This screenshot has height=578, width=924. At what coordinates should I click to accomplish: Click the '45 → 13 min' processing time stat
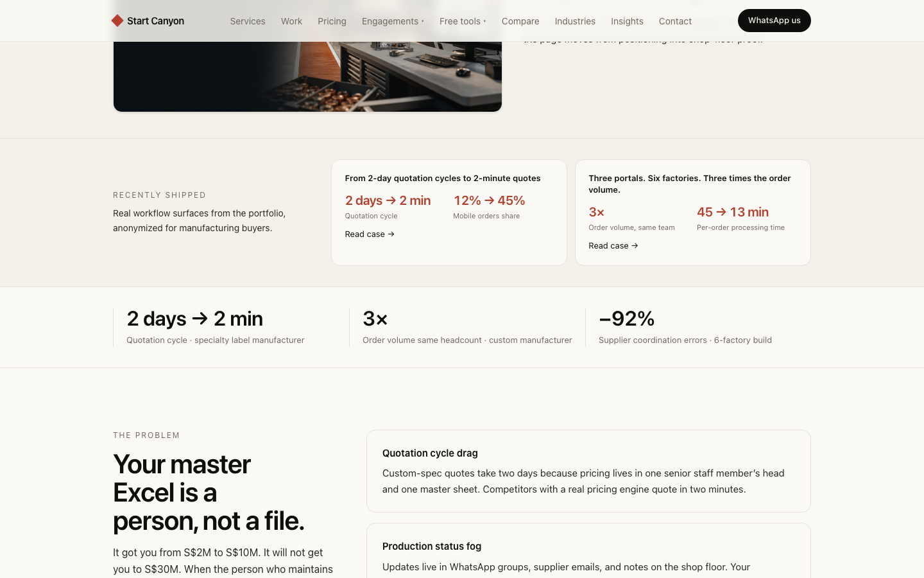point(733,212)
